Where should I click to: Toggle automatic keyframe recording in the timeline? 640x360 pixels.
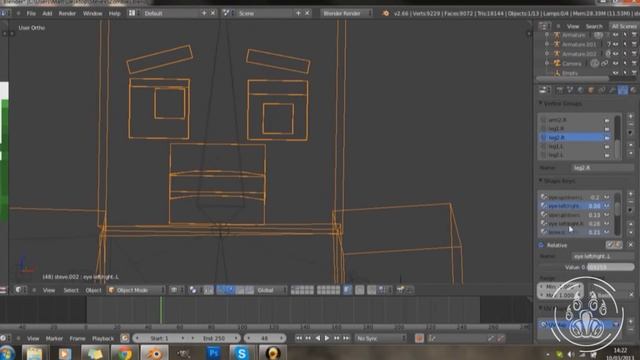pos(419,338)
